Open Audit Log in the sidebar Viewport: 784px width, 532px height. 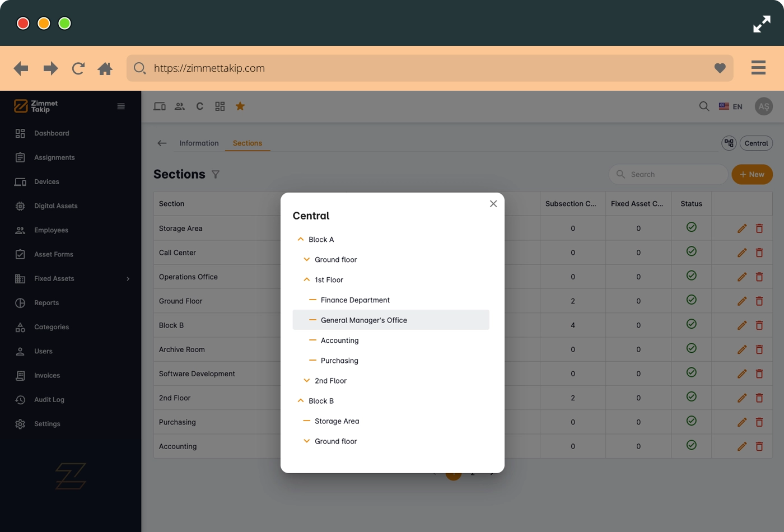point(49,399)
